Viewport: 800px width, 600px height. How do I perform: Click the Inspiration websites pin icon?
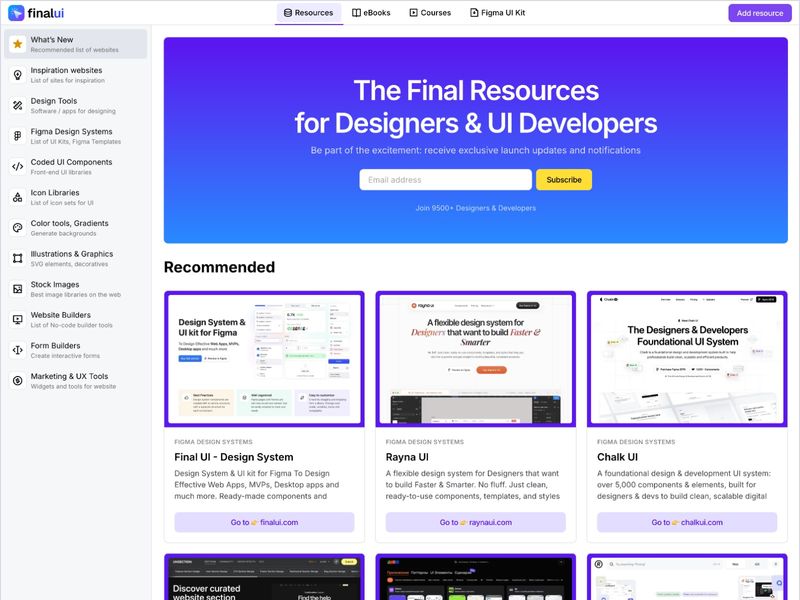pos(18,74)
